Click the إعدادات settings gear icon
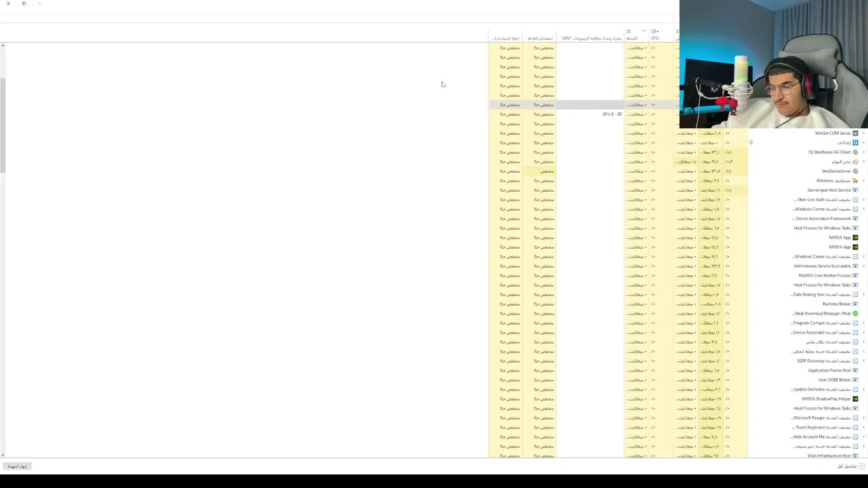Viewport: 868px width, 488px height. [855, 142]
